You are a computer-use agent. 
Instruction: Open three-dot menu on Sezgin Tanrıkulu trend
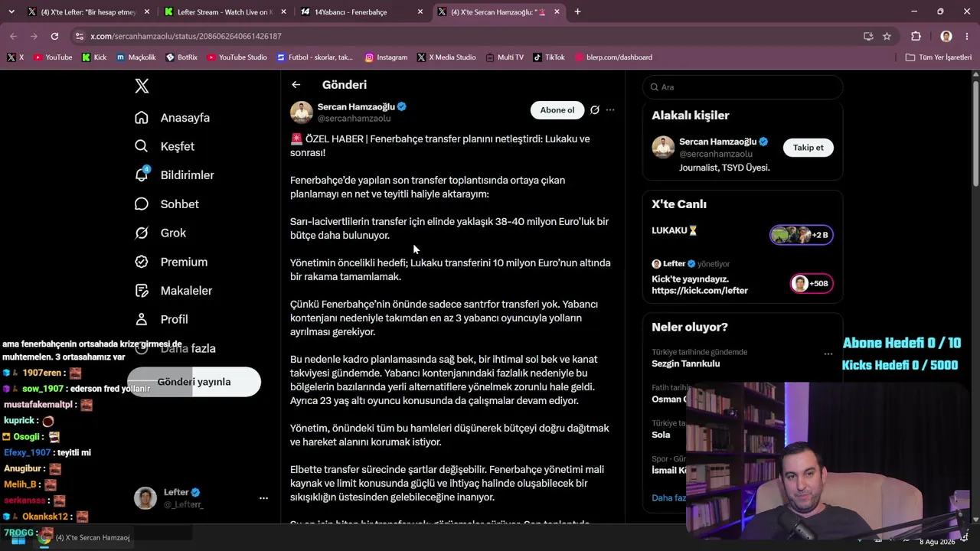coord(828,354)
